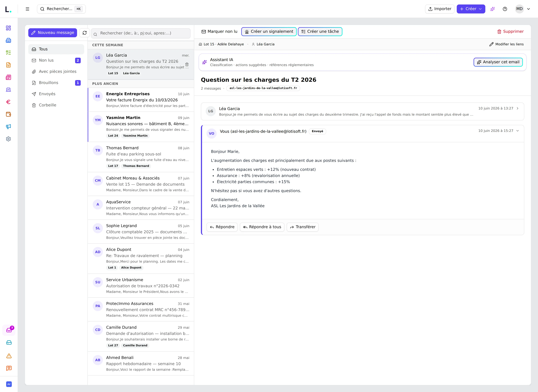538x392 pixels.
Task: Open the Envoyés folder
Action: pos(56,94)
